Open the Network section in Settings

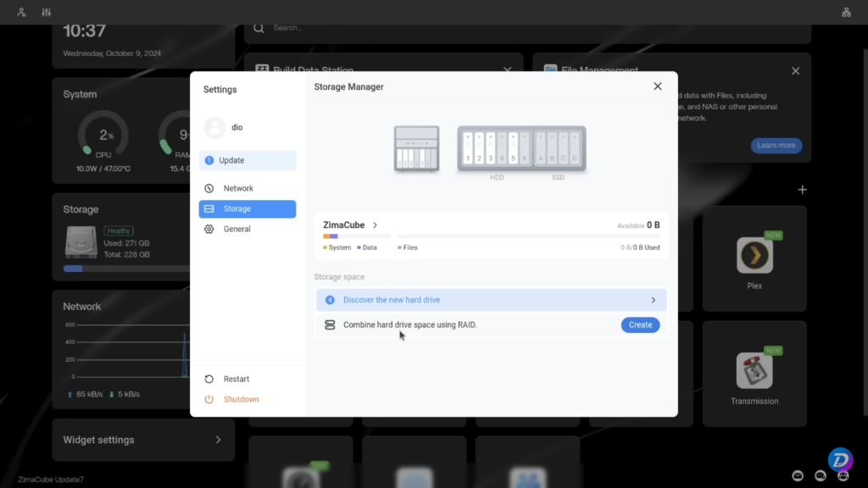pyautogui.click(x=248, y=189)
